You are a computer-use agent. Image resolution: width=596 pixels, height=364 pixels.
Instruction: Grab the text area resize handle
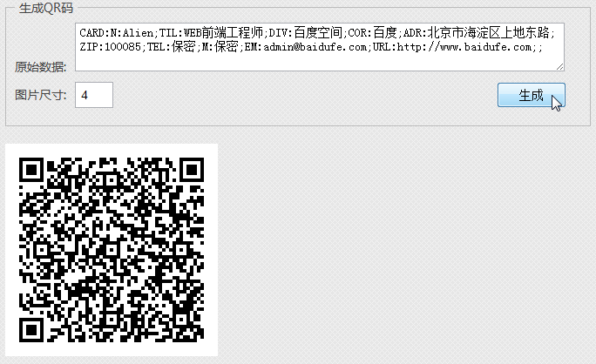pyautogui.click(x=559, y=66)
